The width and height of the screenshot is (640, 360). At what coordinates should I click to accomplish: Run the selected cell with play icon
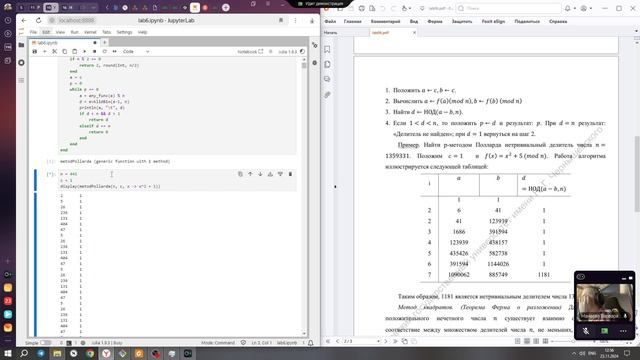pyautogui.click(x=84, y=52)
